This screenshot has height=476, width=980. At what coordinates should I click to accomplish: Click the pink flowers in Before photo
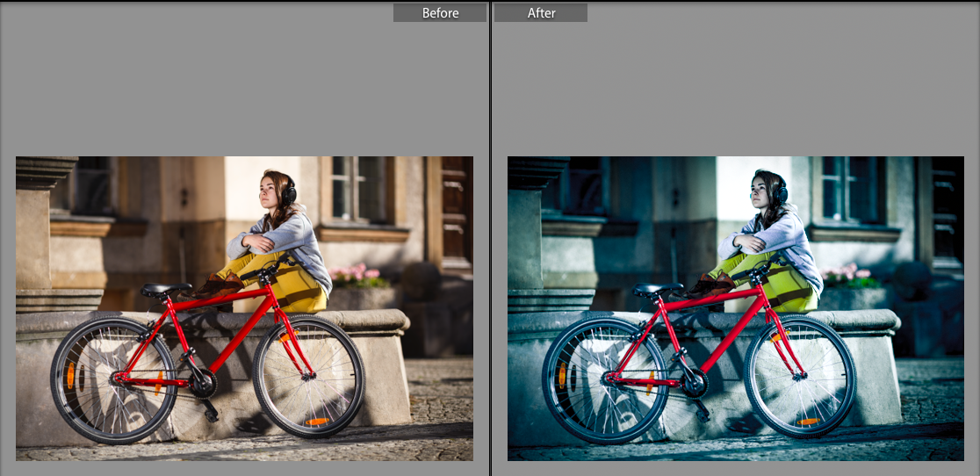click(x=359, y=274)
